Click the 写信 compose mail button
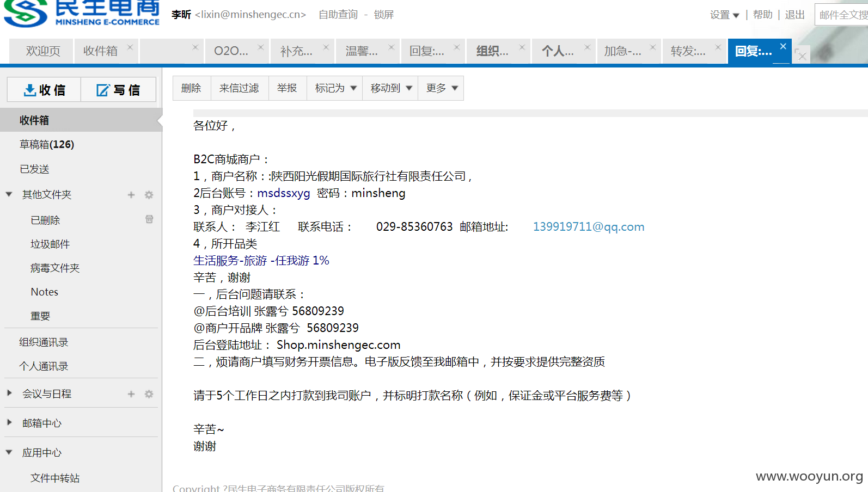 118,90
